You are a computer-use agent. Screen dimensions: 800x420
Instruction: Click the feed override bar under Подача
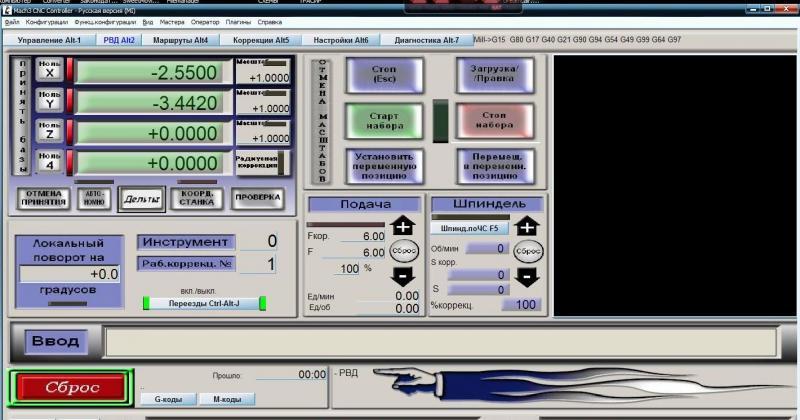pyautogui.click(x=345, y=224)
